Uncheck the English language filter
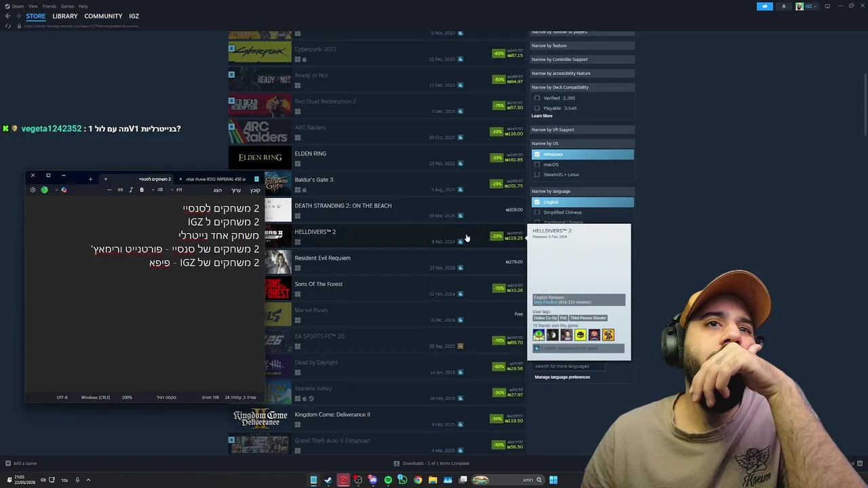This screenshot has width=868, height=488. pos(537,202)
